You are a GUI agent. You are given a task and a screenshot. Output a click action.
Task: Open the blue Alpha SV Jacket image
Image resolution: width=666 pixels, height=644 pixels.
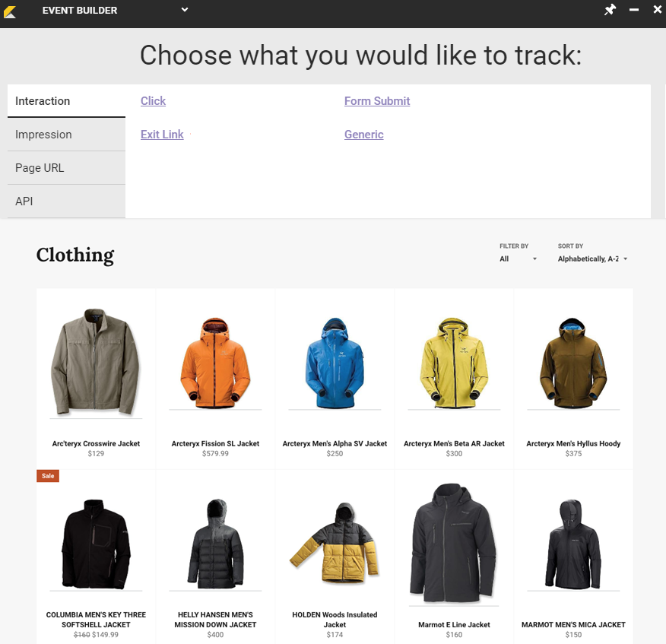pos(335,363)
